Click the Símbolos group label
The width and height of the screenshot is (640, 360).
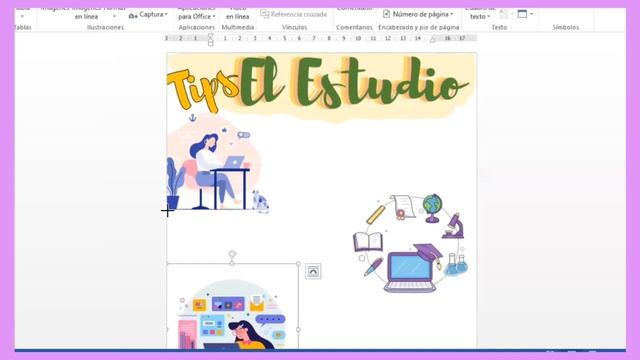[x=565, y=27]
